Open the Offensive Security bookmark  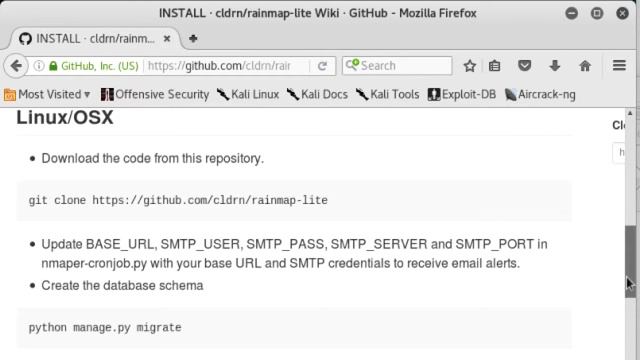coord(155,94)
